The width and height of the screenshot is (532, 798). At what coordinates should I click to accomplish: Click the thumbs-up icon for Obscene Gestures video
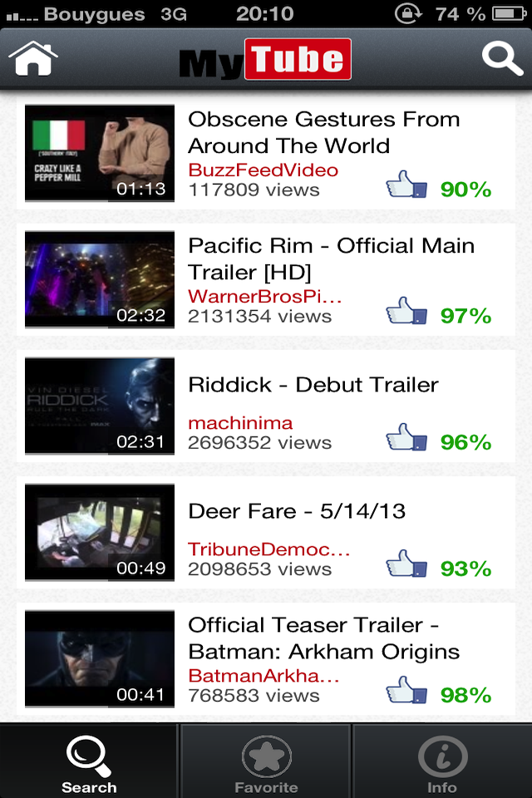click(x=406, y=185)
